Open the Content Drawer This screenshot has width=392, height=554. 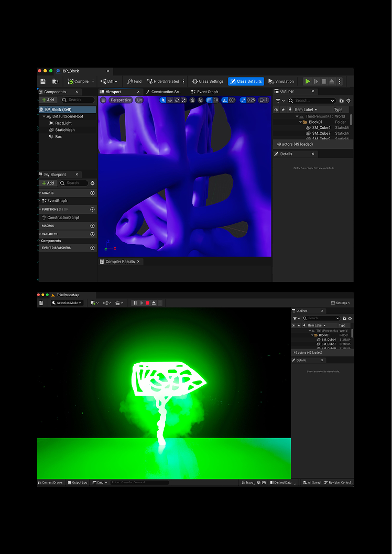(x=50, y=482)
